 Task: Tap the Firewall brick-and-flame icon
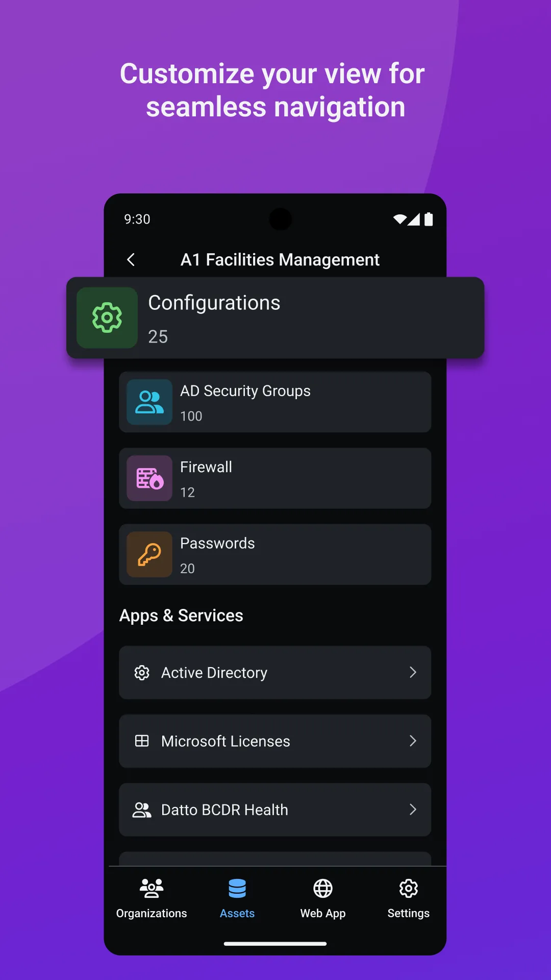click(149, 478)
